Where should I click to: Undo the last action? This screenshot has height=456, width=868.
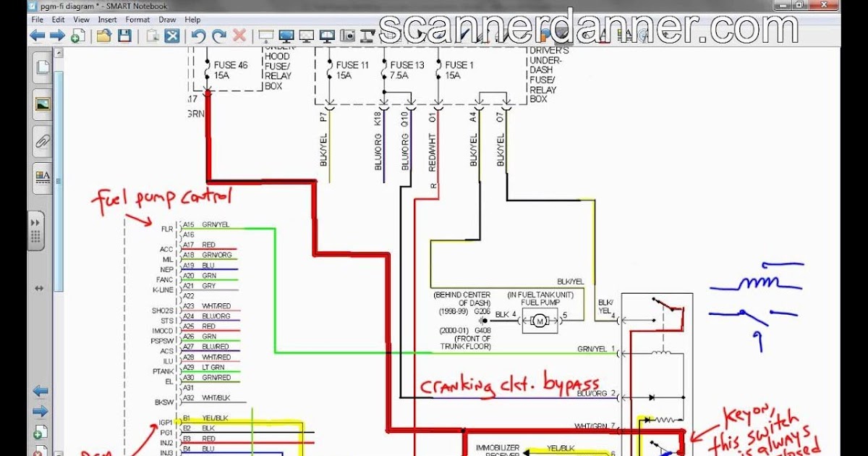pos(199,35)
